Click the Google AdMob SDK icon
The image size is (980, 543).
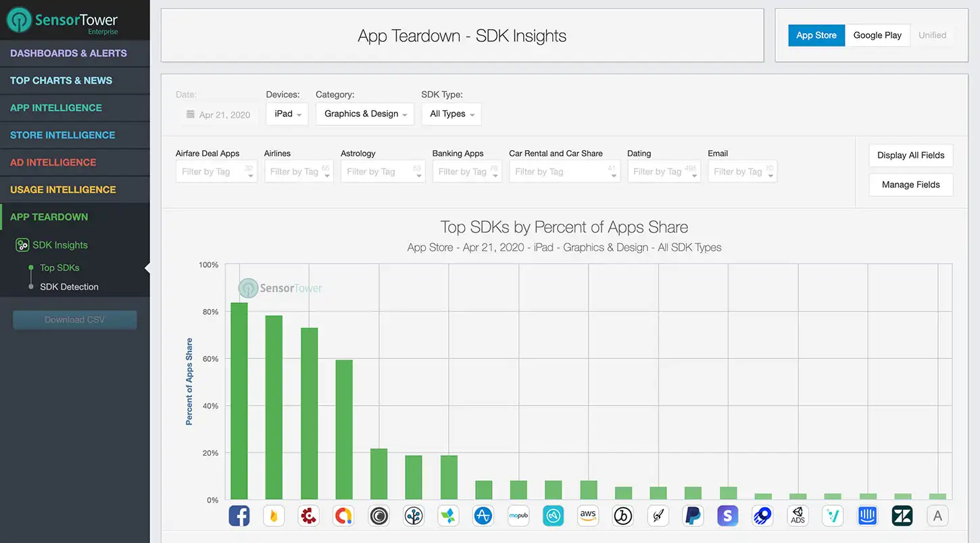pyautogui.click(x=344, y=516)
